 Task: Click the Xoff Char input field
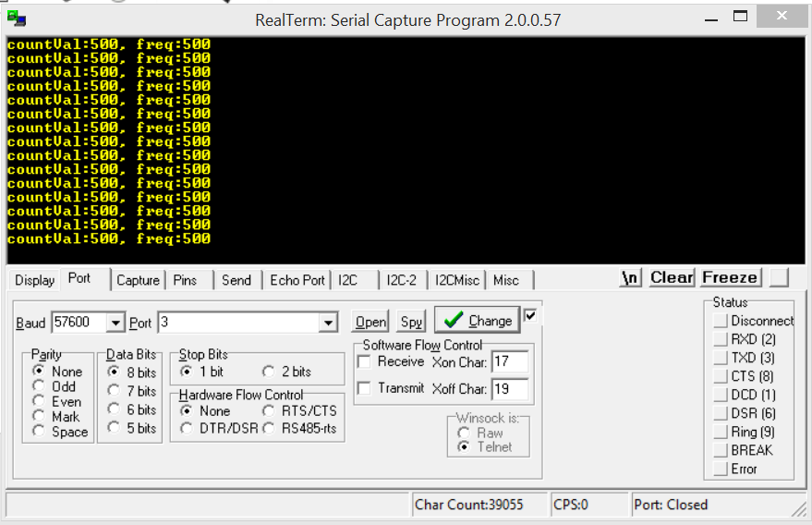(510, 389)
